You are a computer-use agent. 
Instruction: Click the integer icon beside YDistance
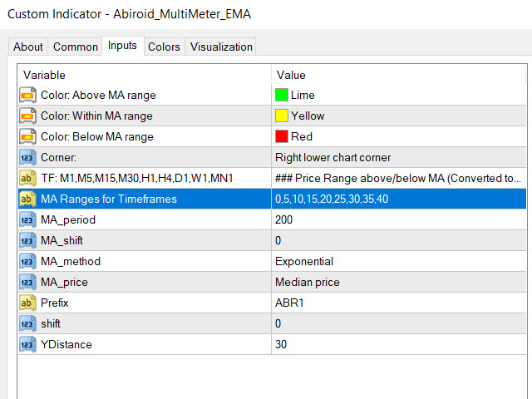[27, 344]
